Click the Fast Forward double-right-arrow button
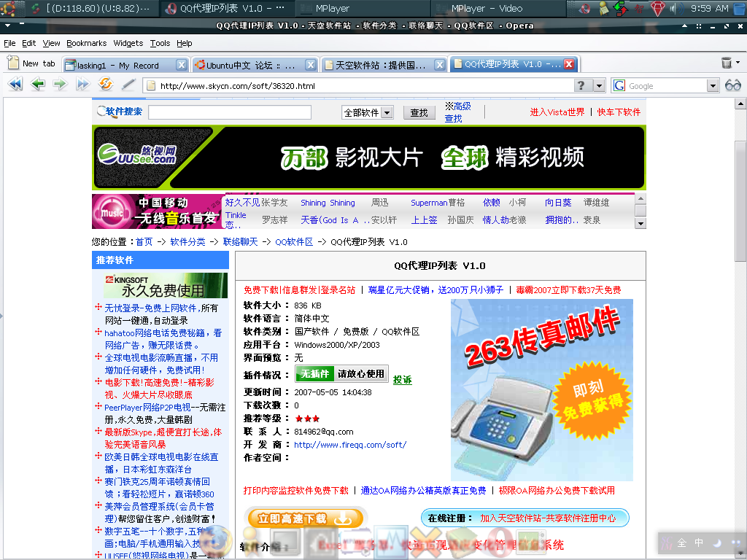747x560 pixels. [82, 85]
